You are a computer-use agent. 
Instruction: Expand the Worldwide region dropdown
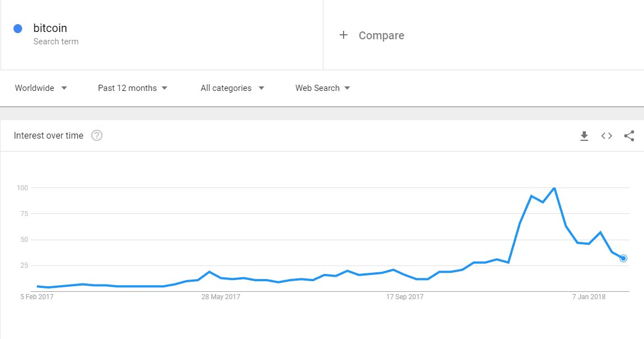pyautogui.click(x=41, y=88)
